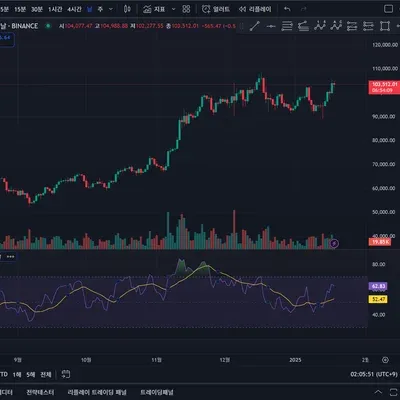Open the 지표 indicators dialog
Image resolution: width=400 pixels, height=400 pixels.
pos(154,9)
